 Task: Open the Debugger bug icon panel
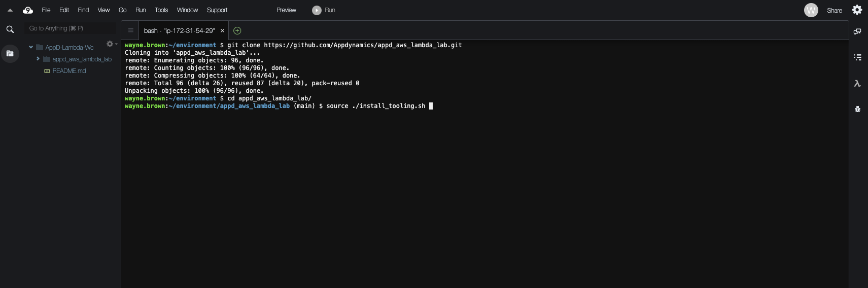click(x=857, y=109)
